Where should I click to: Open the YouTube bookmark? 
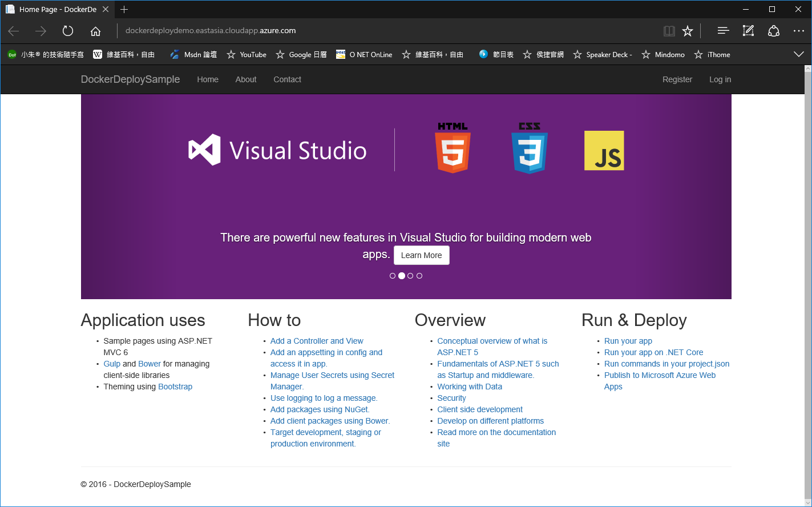247,55
